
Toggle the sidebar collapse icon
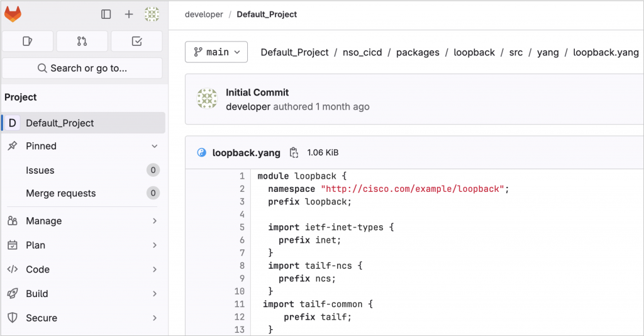click(106, 14)
